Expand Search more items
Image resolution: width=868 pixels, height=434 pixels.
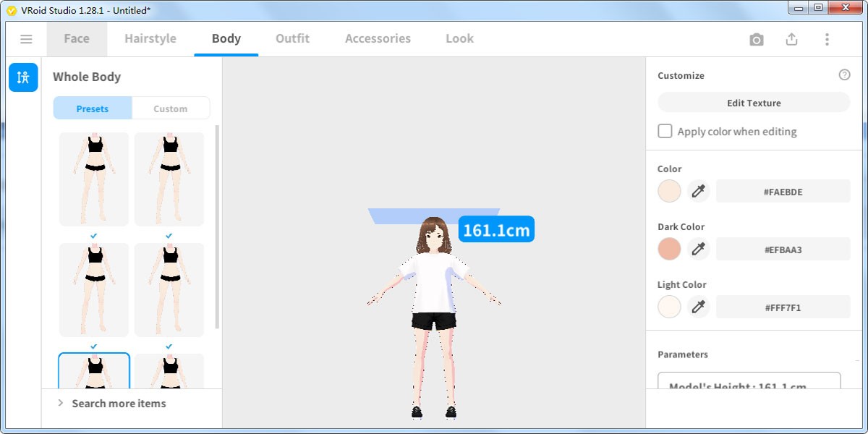[119, 403]
